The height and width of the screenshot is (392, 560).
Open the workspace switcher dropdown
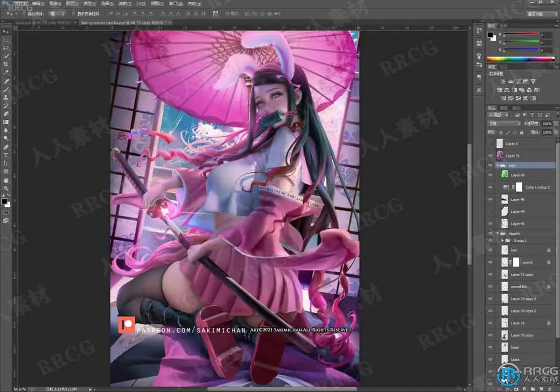[x=541, y=14]
